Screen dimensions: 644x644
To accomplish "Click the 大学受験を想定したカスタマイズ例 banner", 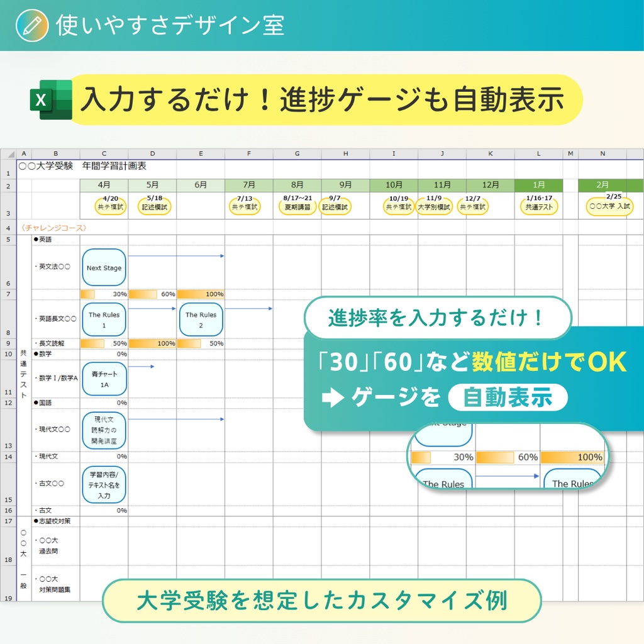I will coord(321,601).
